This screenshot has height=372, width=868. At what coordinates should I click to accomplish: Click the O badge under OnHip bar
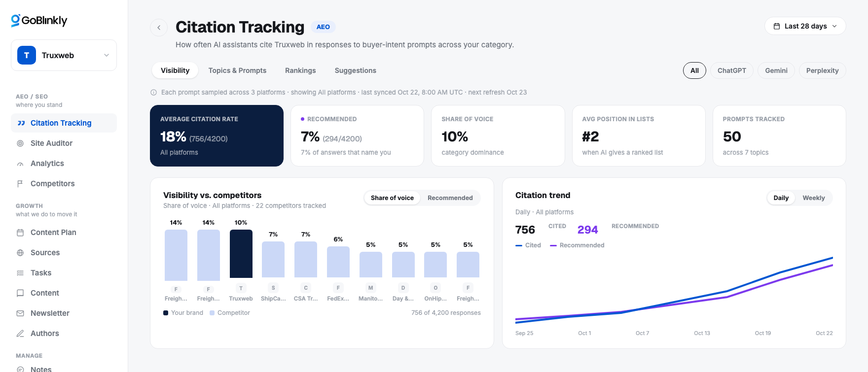pos(435,288)
